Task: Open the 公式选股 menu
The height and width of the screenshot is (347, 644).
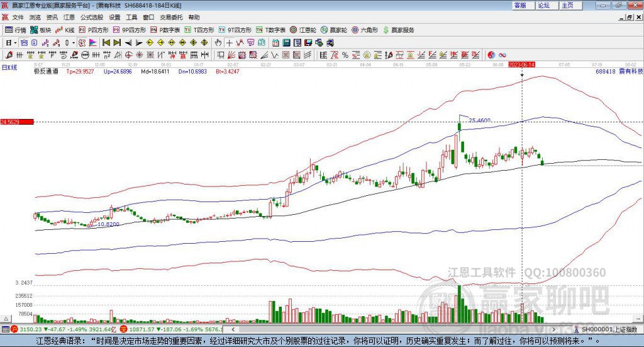Action: click(x=92, y=17)
